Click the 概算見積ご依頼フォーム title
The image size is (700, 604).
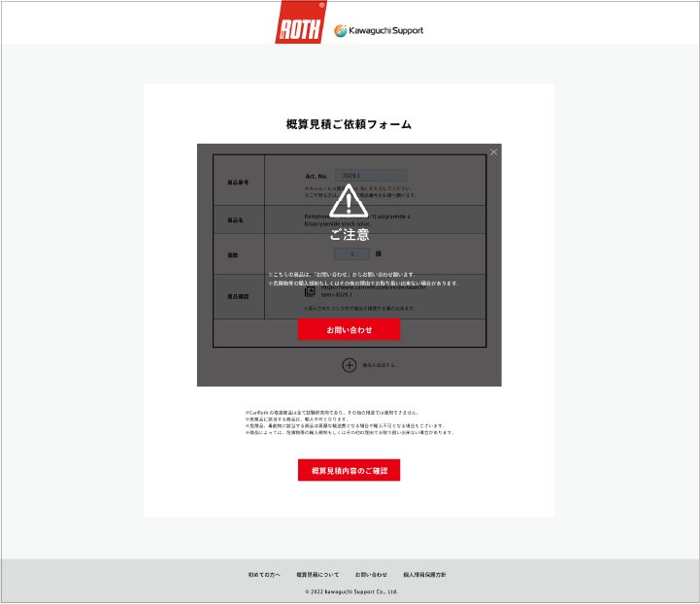349,124
